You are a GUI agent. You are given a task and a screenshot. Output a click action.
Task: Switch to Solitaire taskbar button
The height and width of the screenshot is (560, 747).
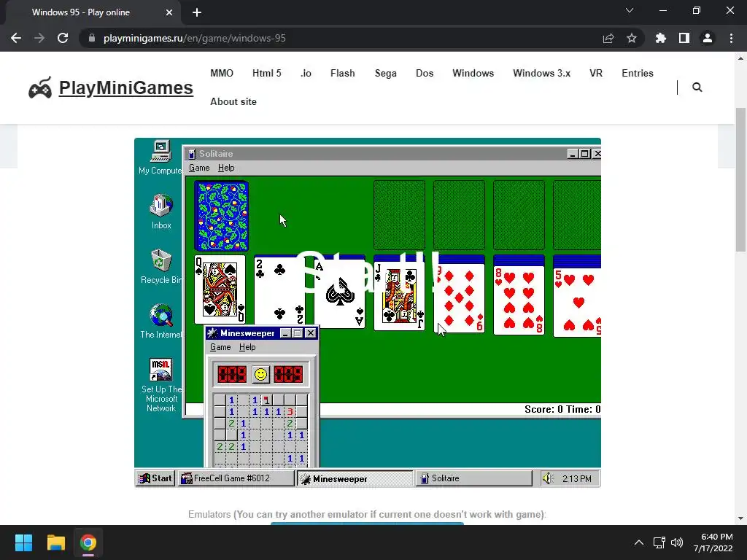point(474,478)
